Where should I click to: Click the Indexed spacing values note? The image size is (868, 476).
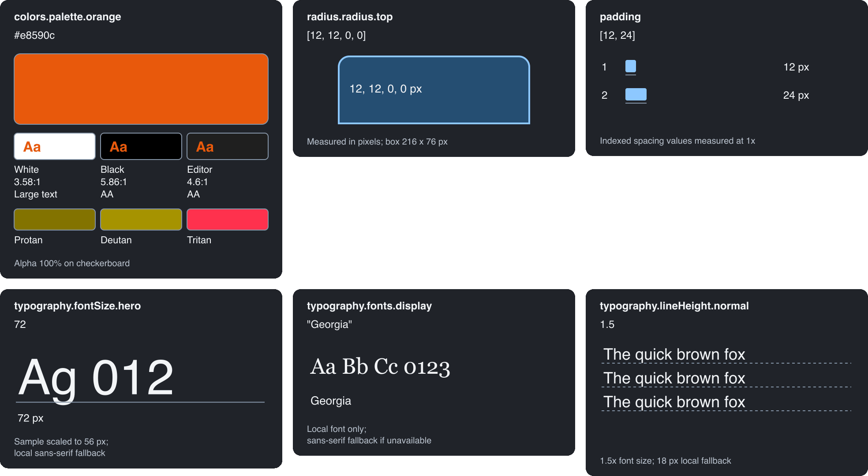[x=677, y=141]
